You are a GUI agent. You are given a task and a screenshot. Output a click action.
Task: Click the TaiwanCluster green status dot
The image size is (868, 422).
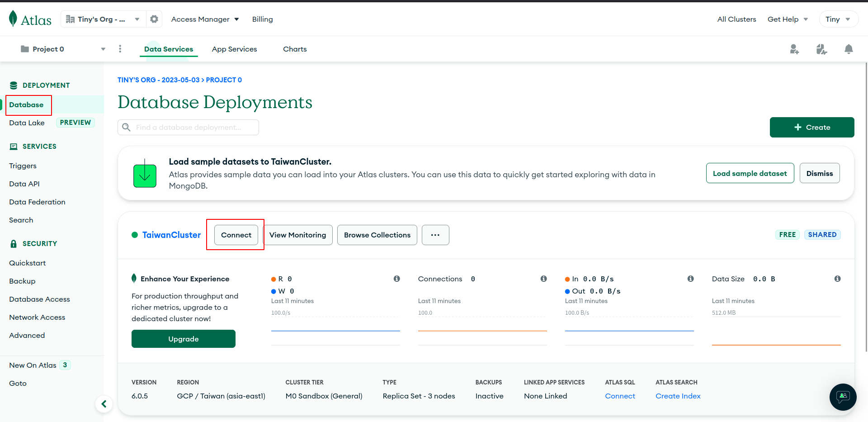tap(135, 235)
